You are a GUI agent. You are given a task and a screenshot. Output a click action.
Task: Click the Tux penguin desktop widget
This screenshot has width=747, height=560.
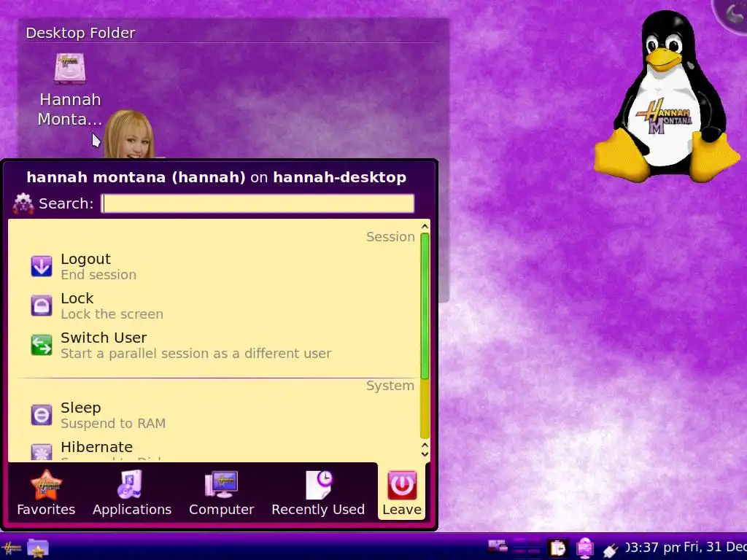(667, 97)
